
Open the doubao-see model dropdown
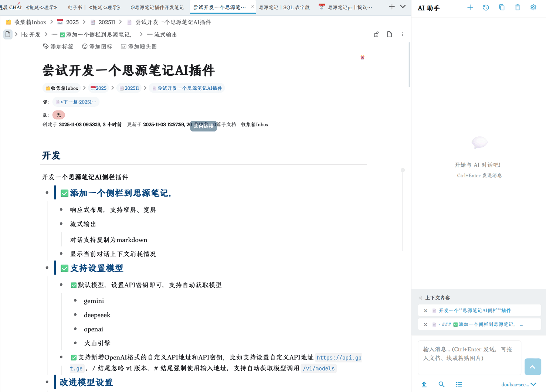tap(518, 384)
